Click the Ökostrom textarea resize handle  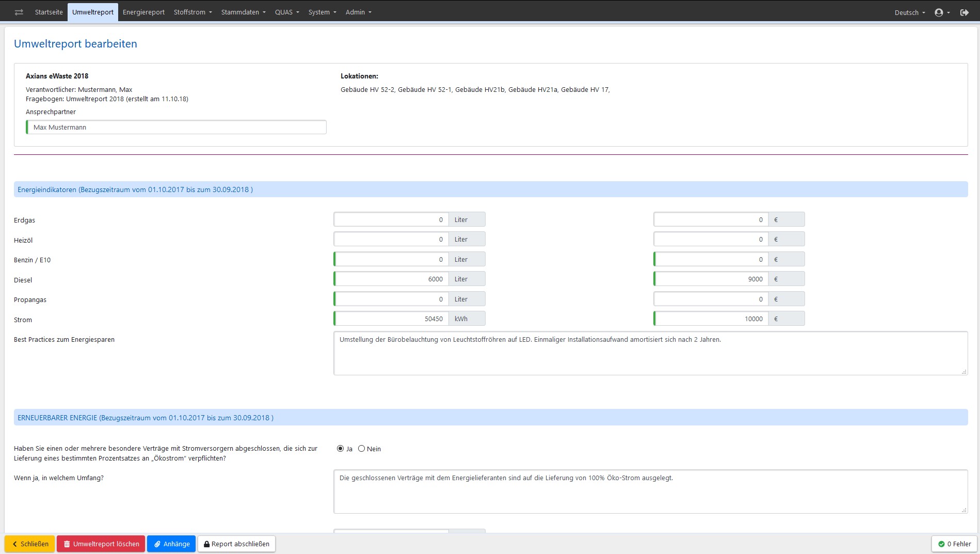[964, 510]
